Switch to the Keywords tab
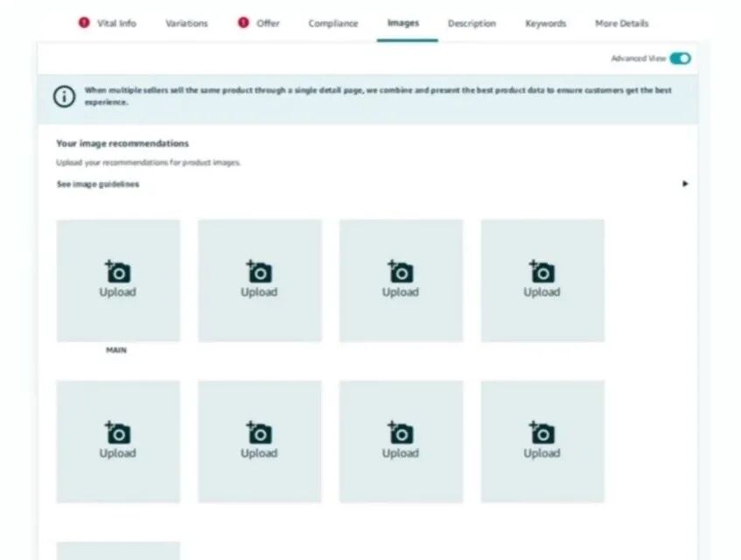 pos(545,23)
